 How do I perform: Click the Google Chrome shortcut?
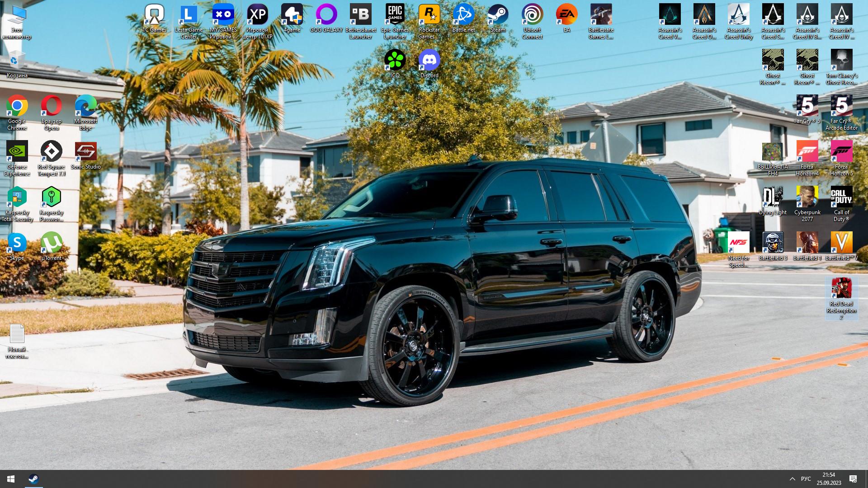click(x=17, y=106)
